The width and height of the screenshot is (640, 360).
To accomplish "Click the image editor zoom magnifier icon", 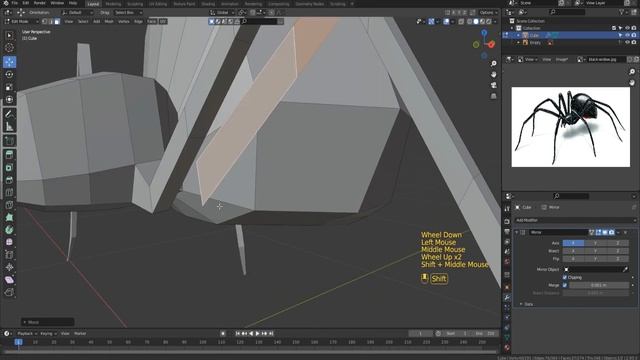I will [632, 72].
